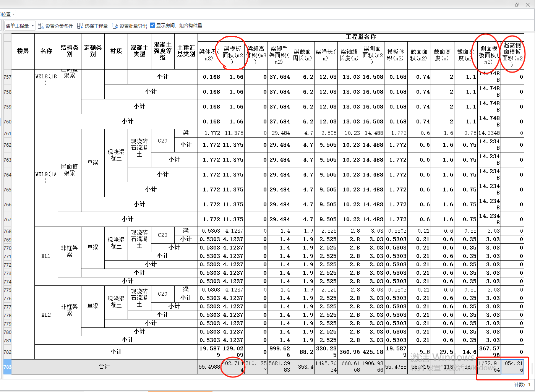Click the 超高侧面模板面积(m2) column header
The image size is (535, 392).
click(x=512, y=55)
